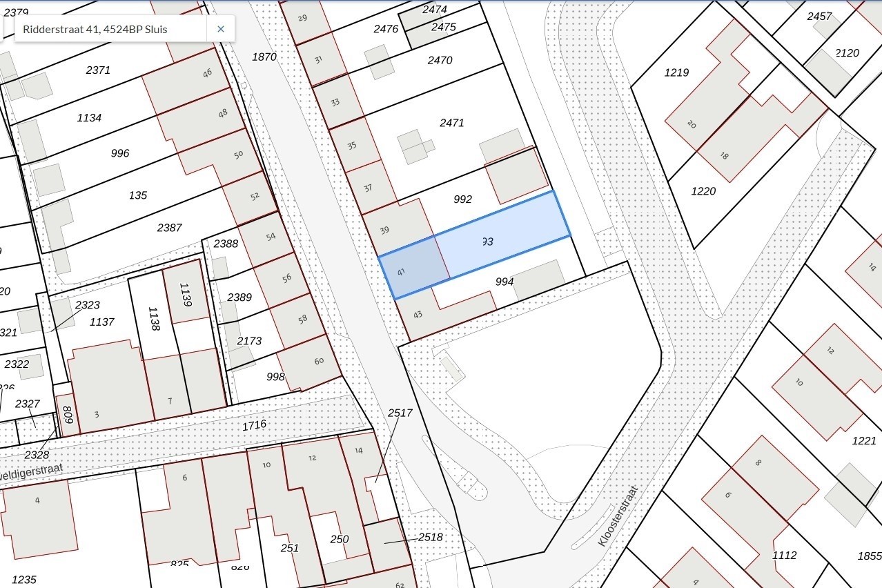Select building number 52
This screenshot has height=588, width=882.
coord(255,196)
